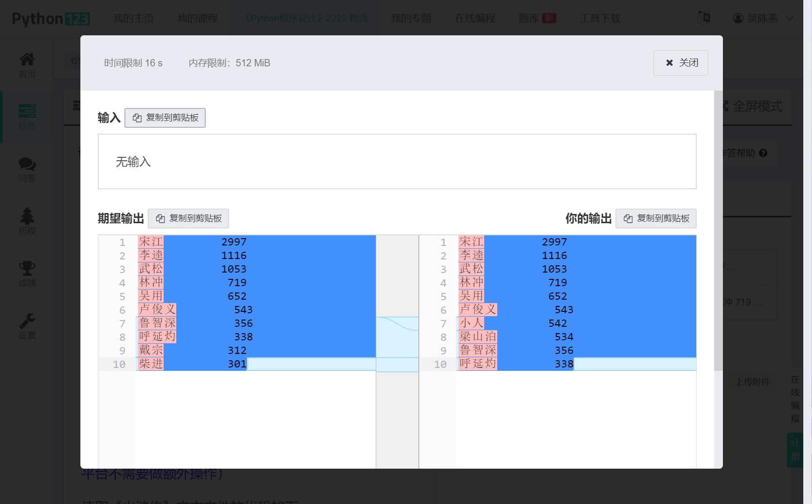
Task: Expand the 吴陈燕 user account menu
Action: (763, 18)
